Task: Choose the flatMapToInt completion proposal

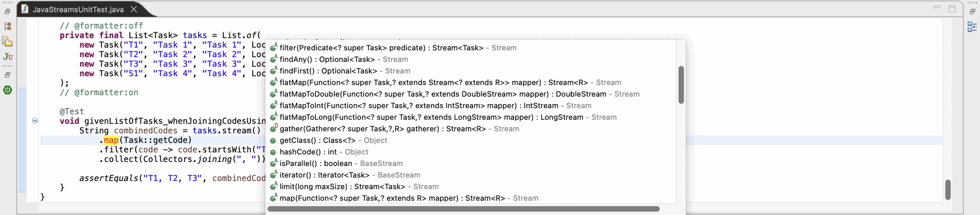Action: [419, 106]
